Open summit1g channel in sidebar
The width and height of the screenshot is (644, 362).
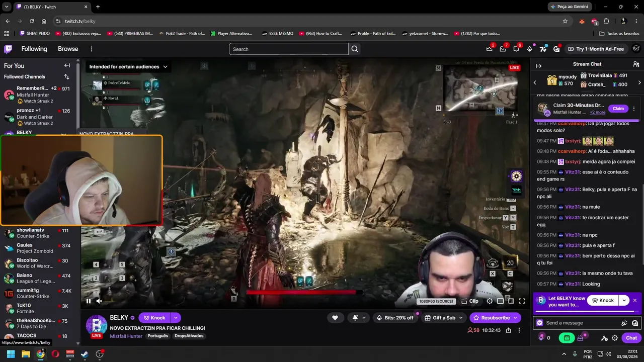[38, 294]
